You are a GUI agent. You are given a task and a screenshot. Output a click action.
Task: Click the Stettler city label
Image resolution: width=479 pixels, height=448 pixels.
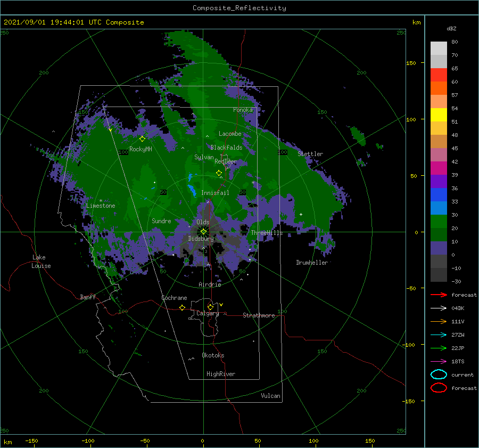[x=310, y=154]
